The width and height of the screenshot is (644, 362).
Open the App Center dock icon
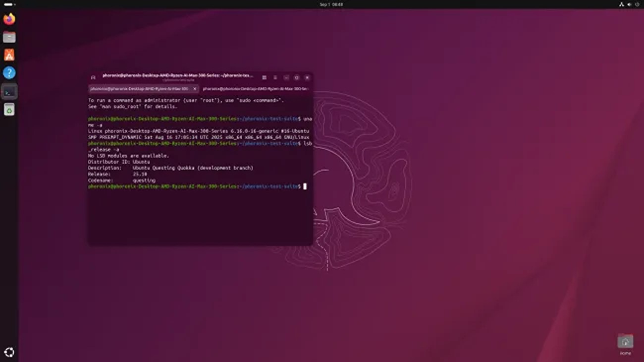pyautogui.click(x=9, y=55)
